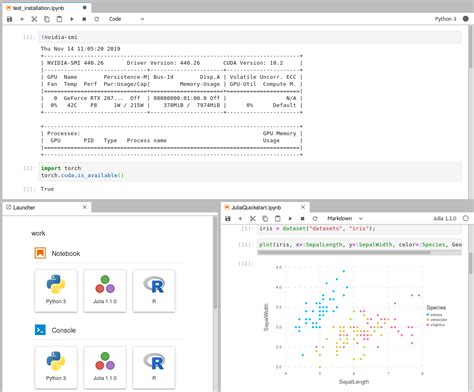Click the 'work' folder label in Launcher
This screenshot has width=474, height=392.
[38, 233]
